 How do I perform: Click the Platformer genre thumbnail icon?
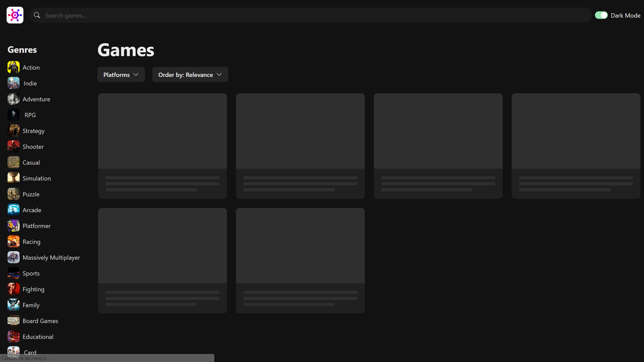(x=13, y=225)
